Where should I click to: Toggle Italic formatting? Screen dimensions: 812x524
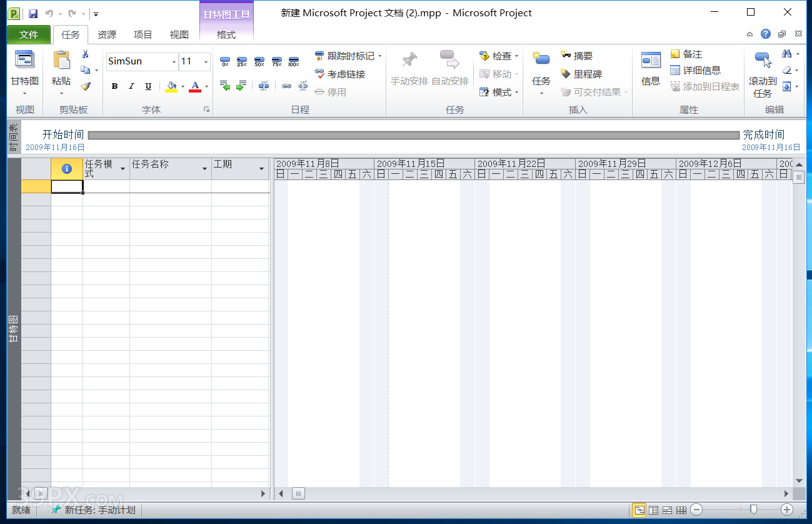coord(131,86)
